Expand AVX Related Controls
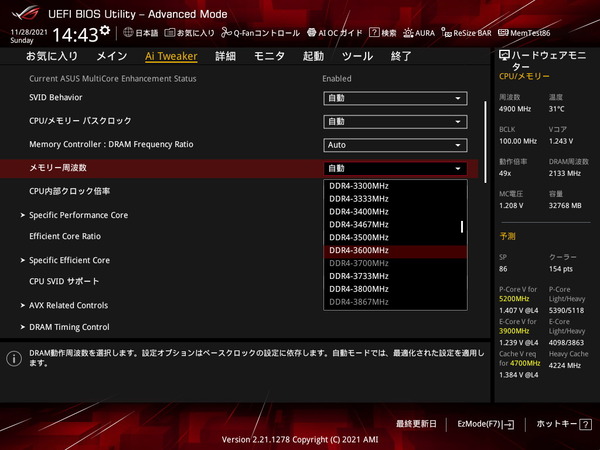 click(x=64, y=305)
